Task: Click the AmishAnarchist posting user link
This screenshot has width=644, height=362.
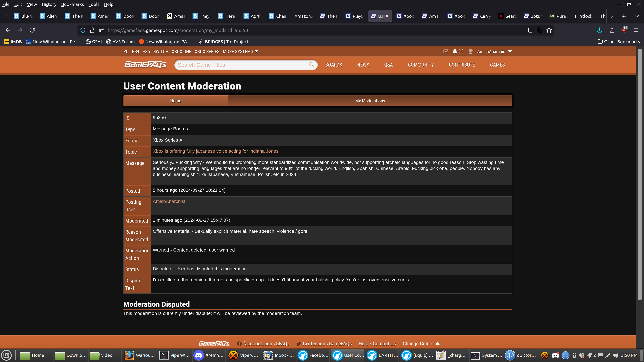Action: 169,201
